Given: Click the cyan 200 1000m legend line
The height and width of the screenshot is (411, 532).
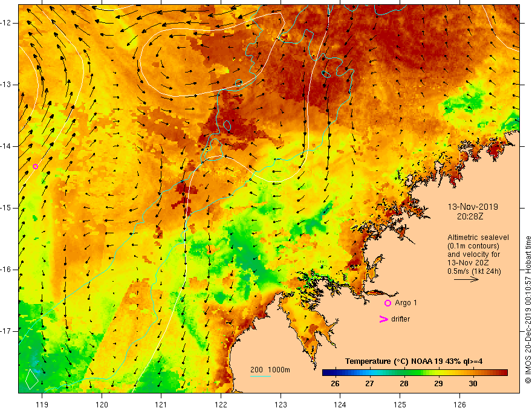Looking at the screenshot, I should point(260,376).
